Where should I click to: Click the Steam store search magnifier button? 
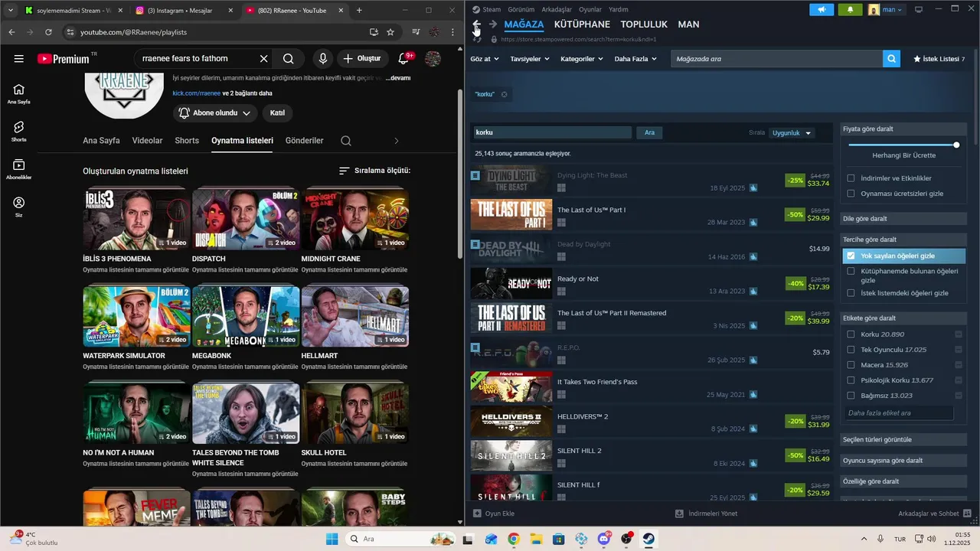tap(891, 59)
